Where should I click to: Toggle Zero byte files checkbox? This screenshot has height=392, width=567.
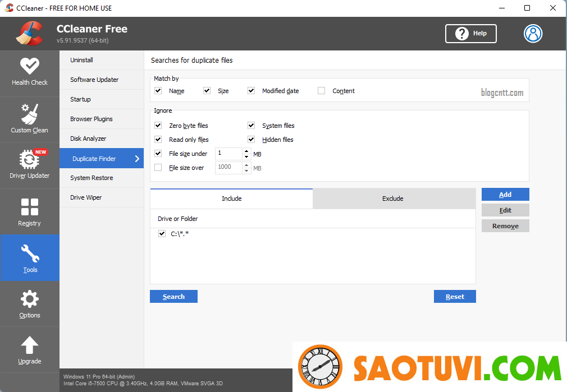(x=158, y=126)
